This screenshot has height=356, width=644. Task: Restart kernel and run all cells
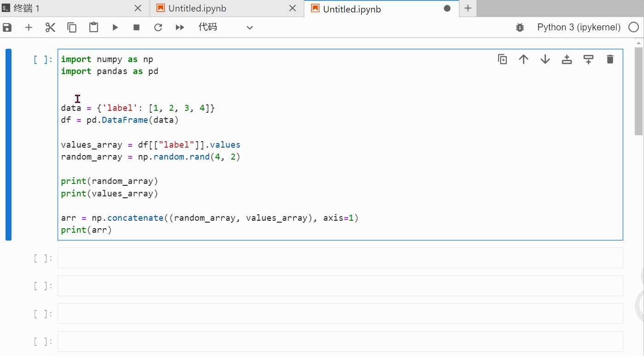(x=180, y=28)
